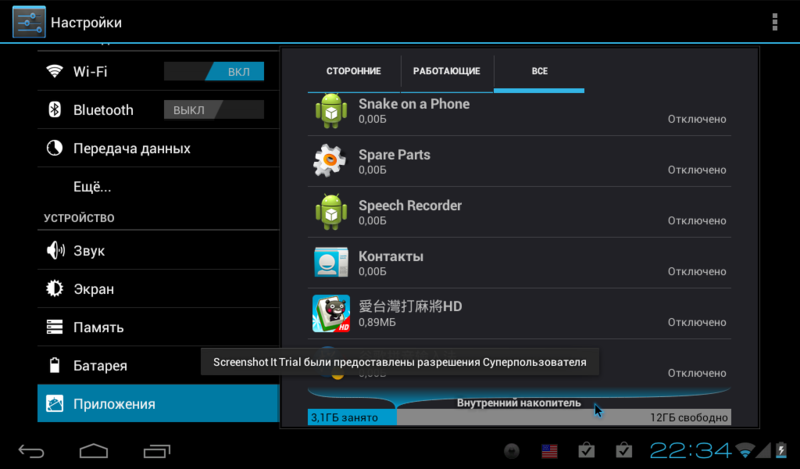Open Speech Recorder app details
Image resolution: width=800 pixels, height=469 pixels.
[519, 212]
